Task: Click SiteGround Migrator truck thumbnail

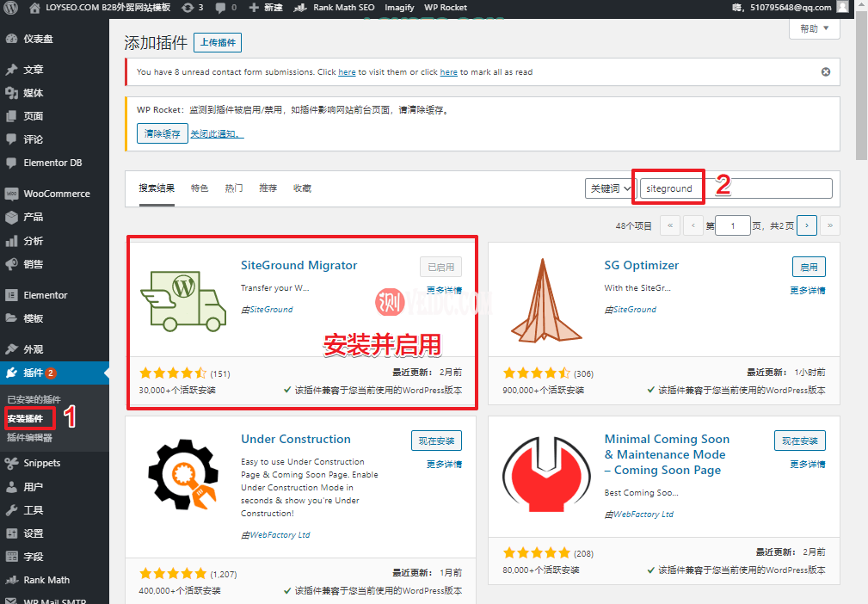Action: [x=182, y=300]
